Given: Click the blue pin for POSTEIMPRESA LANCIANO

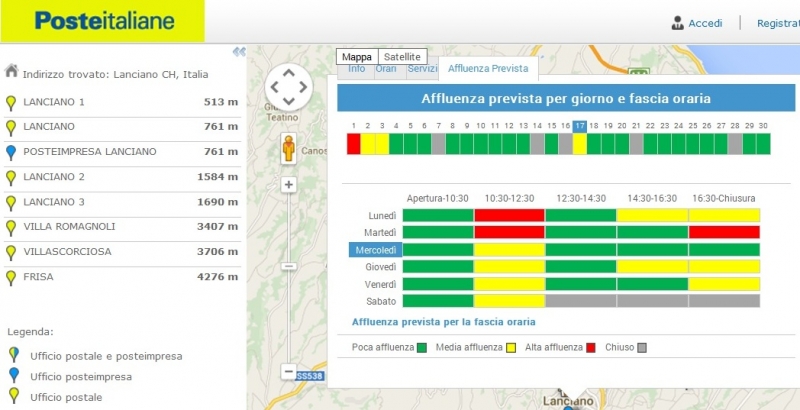Looking at the screenshot, I should point(11,152).
